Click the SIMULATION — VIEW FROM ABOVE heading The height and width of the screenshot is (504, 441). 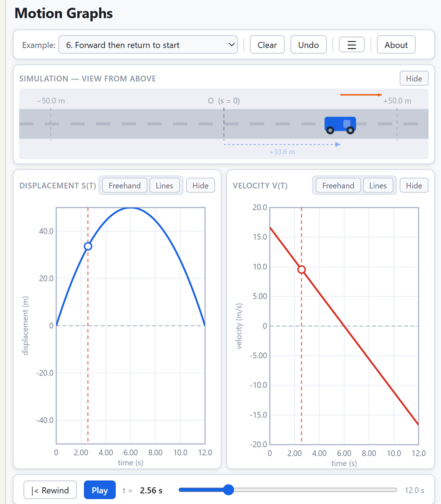pyautogui.click(x=87, y=79)
